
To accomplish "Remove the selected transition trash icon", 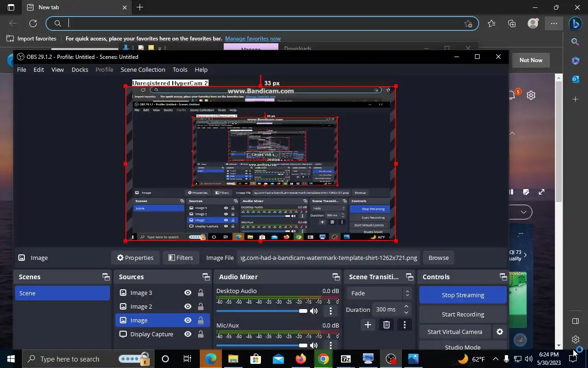I will click(386, 325).
